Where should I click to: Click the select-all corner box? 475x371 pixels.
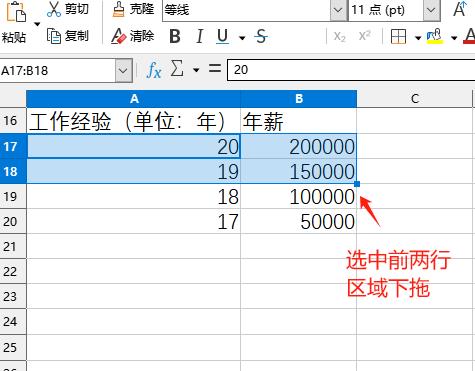pos(13,99)
